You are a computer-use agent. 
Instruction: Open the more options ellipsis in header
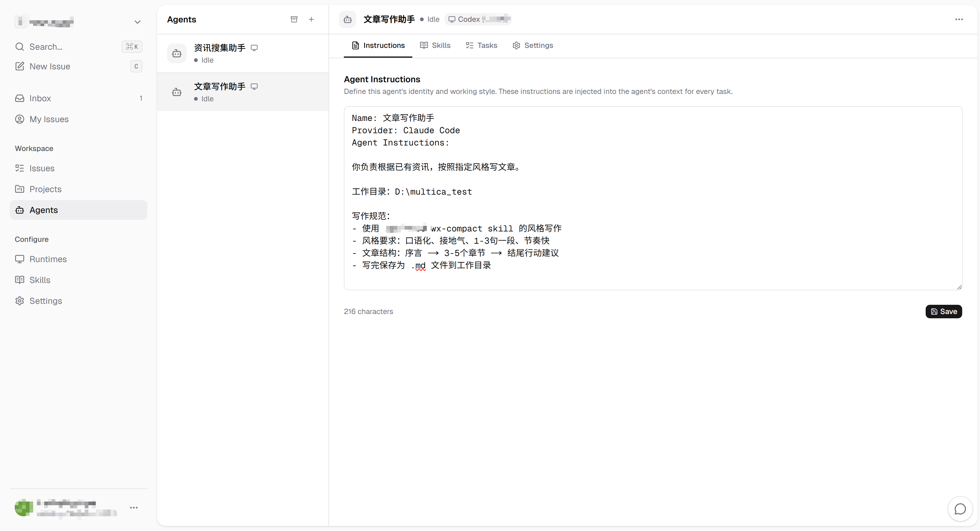tap(959, 19)
